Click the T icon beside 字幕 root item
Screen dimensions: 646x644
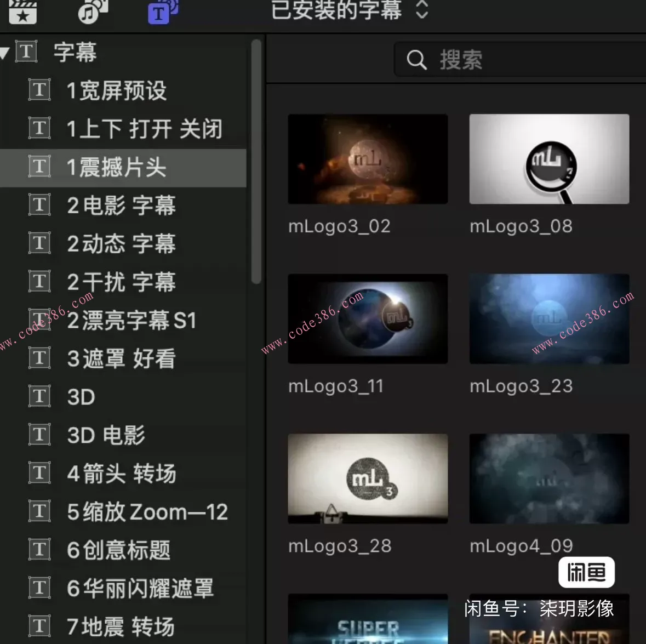[25, 52]
